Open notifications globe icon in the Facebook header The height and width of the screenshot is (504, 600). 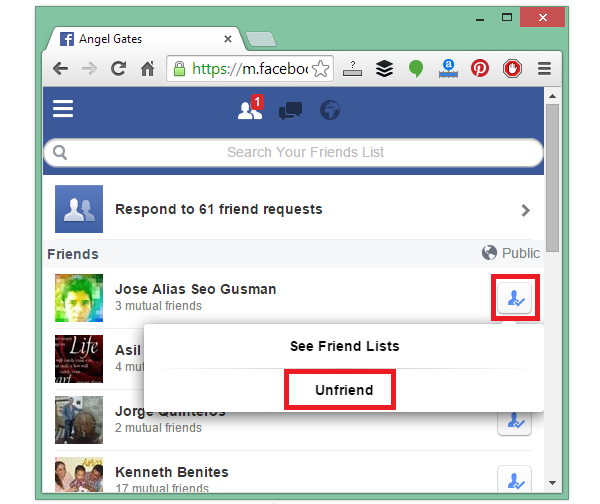click(330, 110)
